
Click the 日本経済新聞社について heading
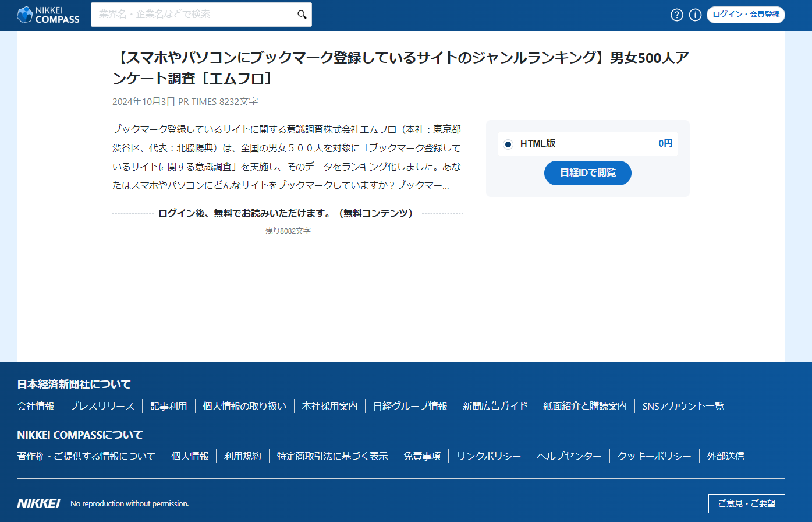click(x=74, y=385)
